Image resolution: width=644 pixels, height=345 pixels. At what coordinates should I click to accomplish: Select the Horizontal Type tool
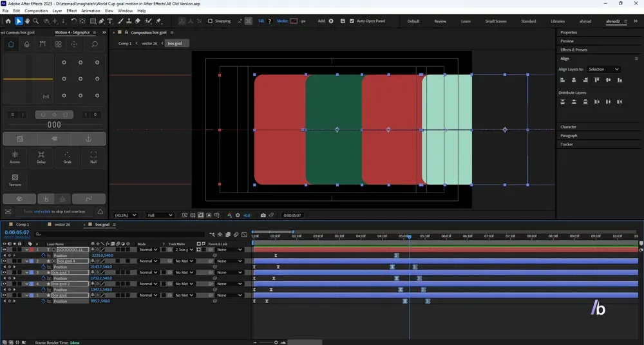[110, 21]
